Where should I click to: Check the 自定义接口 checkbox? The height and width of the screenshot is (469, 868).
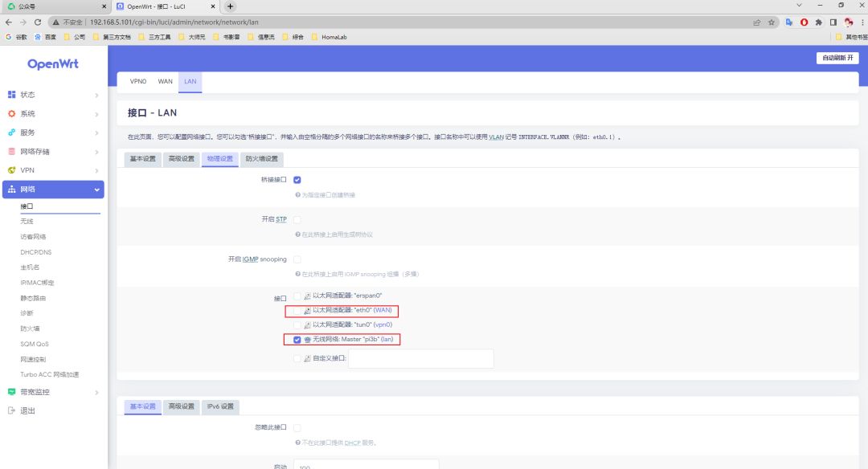[297, 358]
